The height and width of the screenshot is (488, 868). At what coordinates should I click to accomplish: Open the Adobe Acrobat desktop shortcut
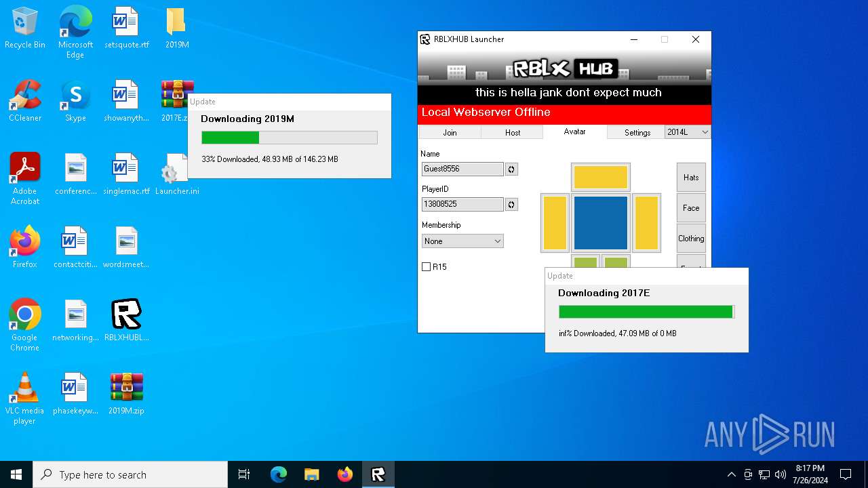coord(25,179)
